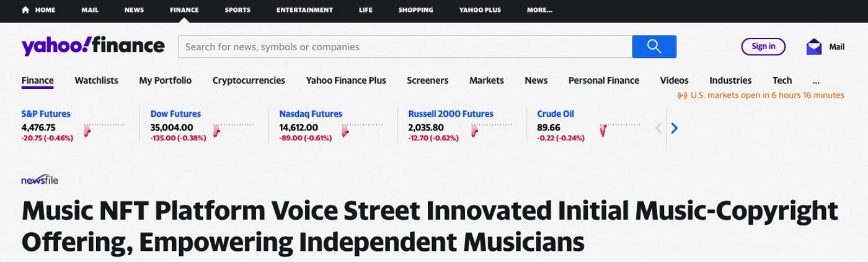Viewport: 868px width, 262px height.
Task: Click the Sign in button
Action: (x=763, y=47)
